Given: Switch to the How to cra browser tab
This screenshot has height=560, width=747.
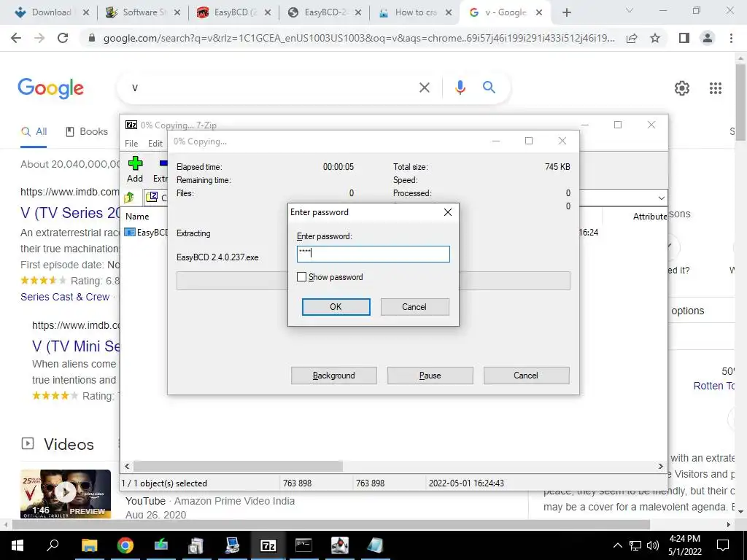Looking at the screenshot, I should (x=415, y=12).
